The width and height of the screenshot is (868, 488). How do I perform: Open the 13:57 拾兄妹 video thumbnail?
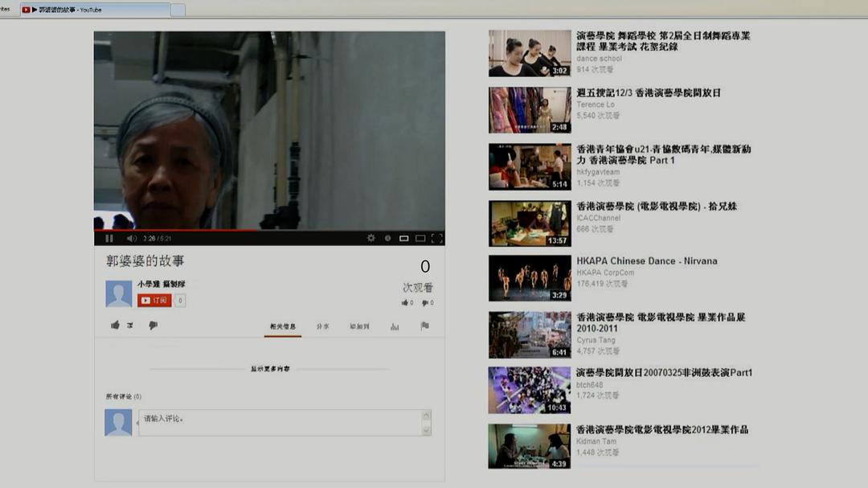530,223
